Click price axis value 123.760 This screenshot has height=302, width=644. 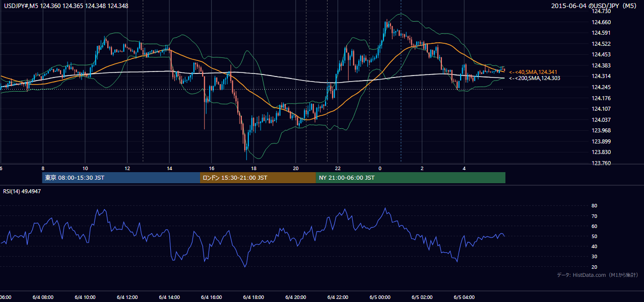click(602, 163)
